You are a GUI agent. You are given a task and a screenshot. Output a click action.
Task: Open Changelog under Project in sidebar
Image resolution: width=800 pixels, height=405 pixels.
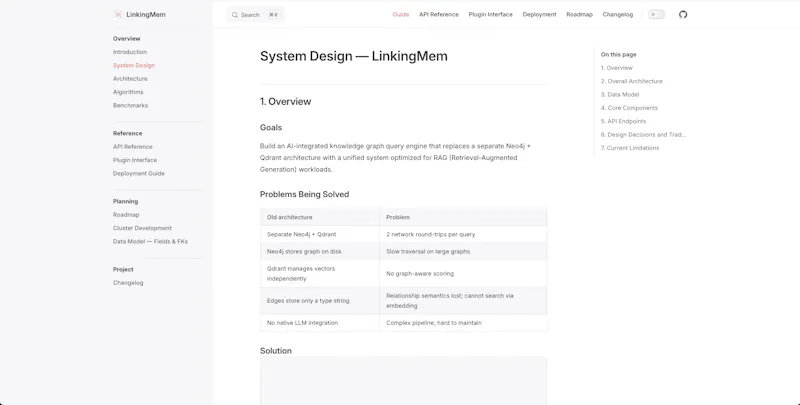(128, 283)
